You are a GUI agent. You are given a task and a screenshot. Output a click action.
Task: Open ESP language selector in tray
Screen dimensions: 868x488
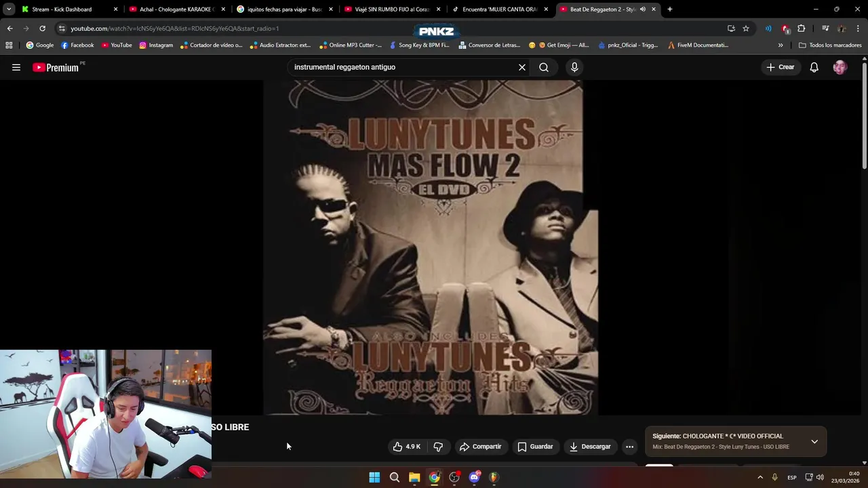pyautogui.click(x=792, y=477)
